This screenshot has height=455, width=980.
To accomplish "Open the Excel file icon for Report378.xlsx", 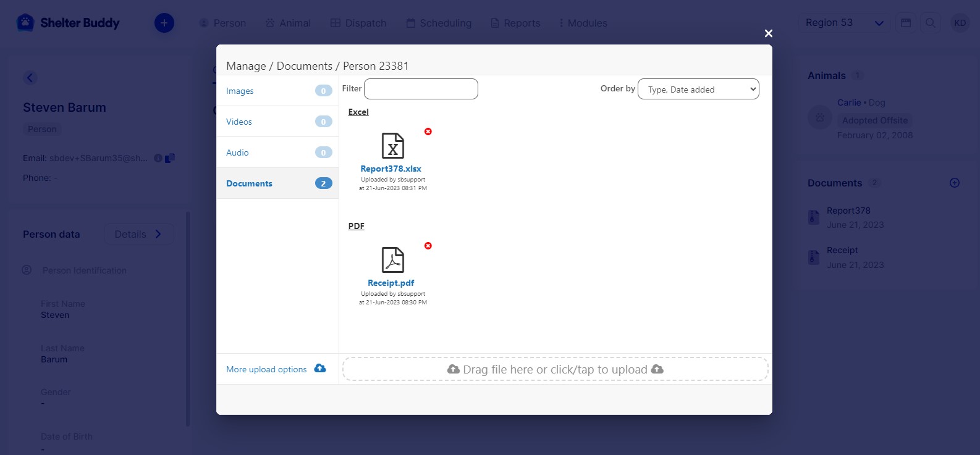I will tap(392, 146).
